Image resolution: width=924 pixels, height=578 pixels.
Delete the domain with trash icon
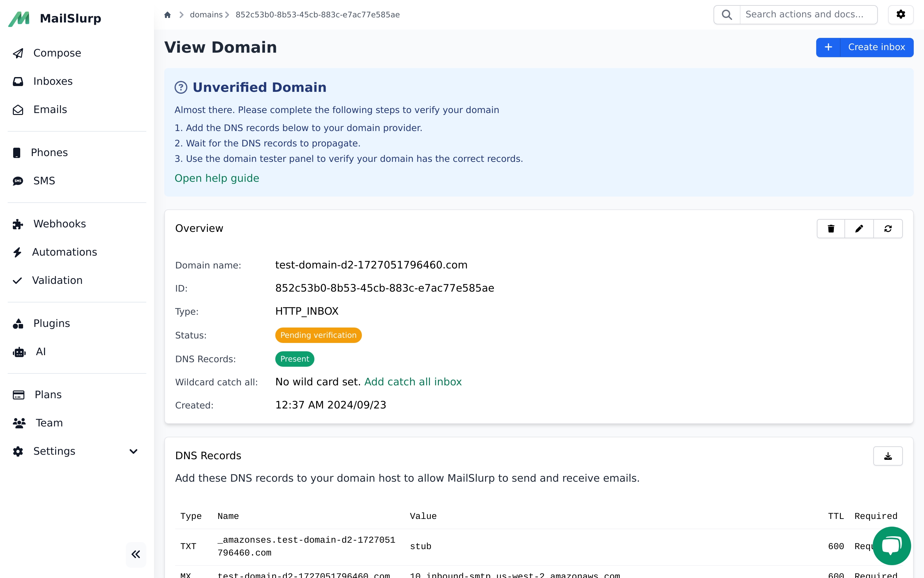pyautogui.click(x=831, y=229)
